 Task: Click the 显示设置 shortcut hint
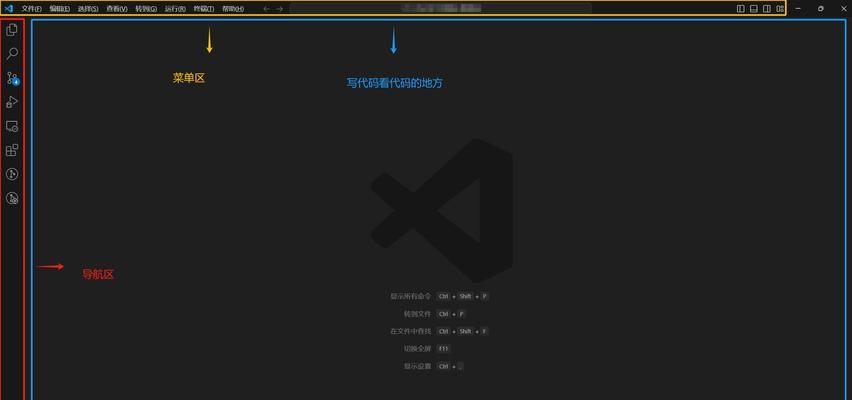[x=434, y=366]
